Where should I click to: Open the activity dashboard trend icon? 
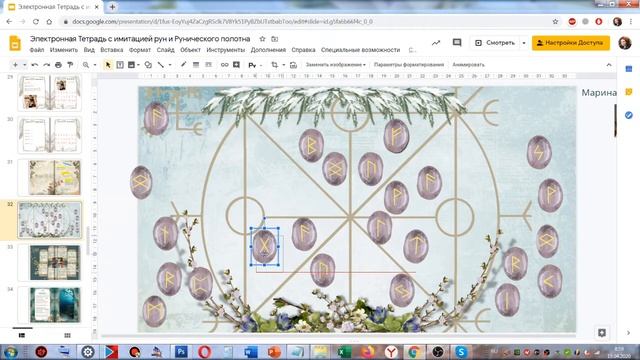tap(436, 43)
